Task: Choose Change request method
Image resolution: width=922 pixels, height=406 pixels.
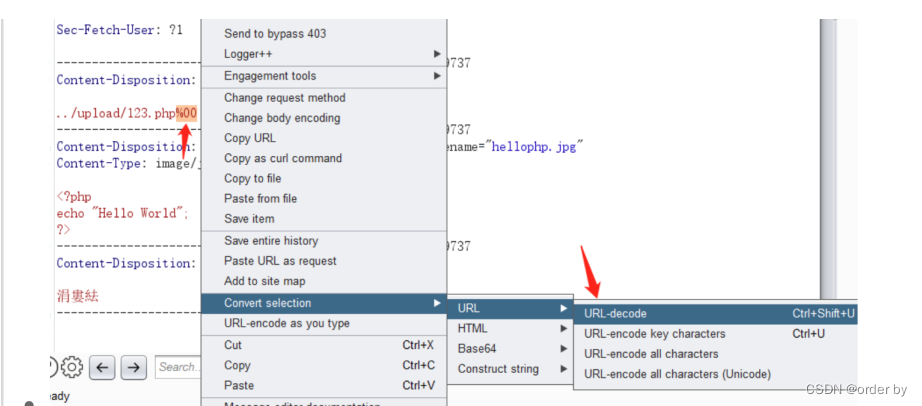Action: click(324, 98)
